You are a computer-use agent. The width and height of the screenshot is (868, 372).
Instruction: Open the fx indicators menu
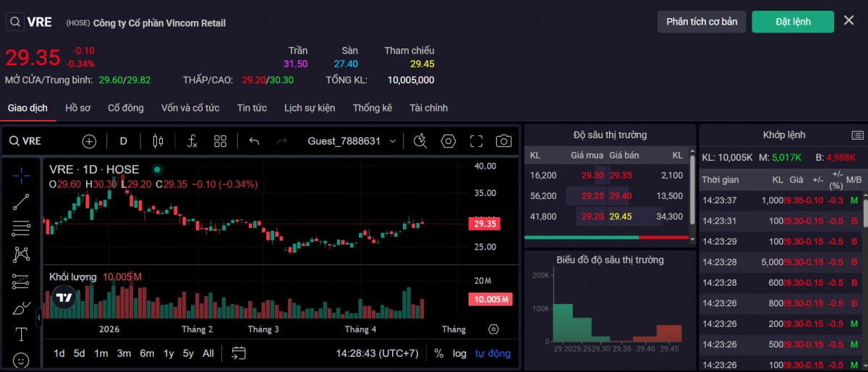click(192, 141)
